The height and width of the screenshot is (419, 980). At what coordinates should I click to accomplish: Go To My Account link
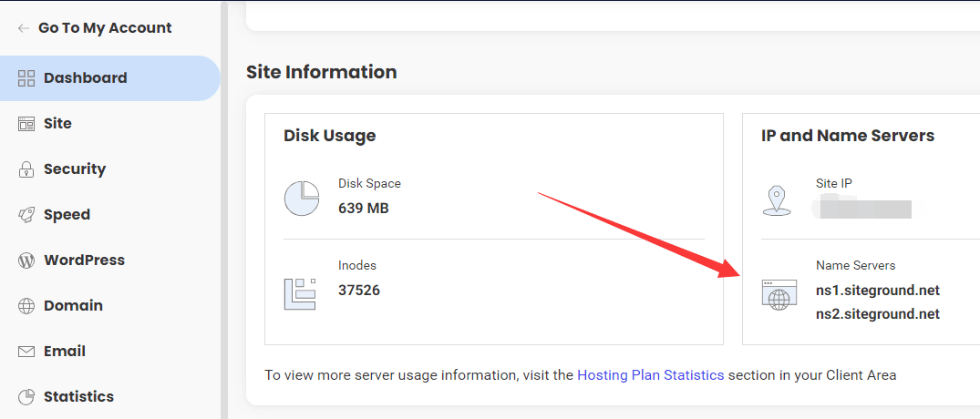click(x=105, y=28)
